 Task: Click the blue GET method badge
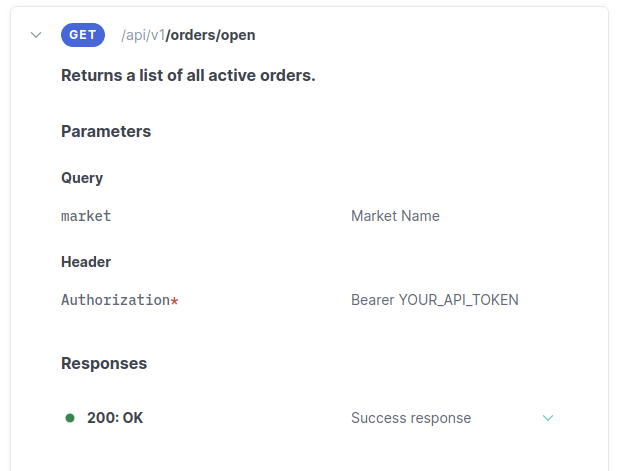pyautogui.click(x=83, y=35)
